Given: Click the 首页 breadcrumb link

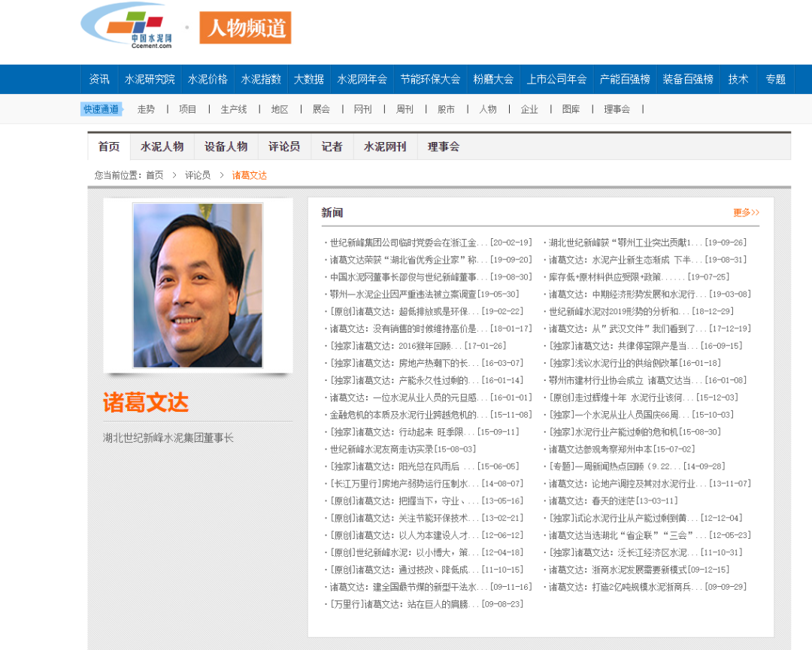Looking at the screenshot, I should point(154,175).
